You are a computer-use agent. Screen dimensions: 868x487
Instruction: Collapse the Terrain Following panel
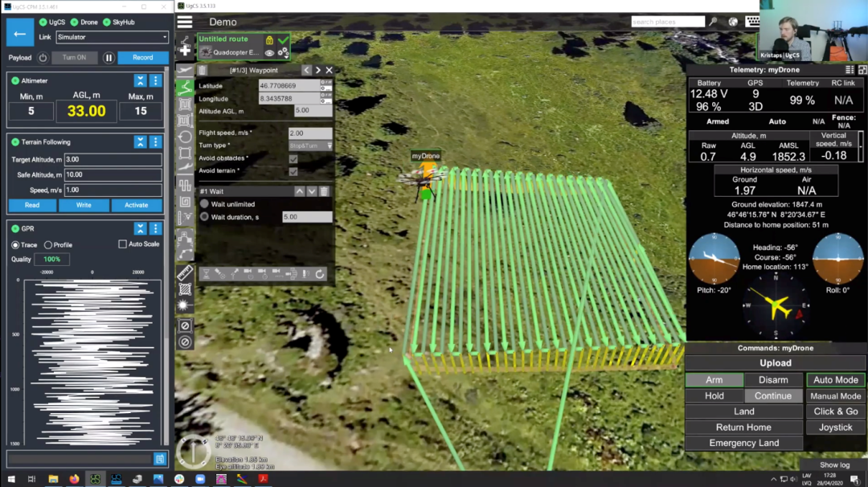coord(140,142)
